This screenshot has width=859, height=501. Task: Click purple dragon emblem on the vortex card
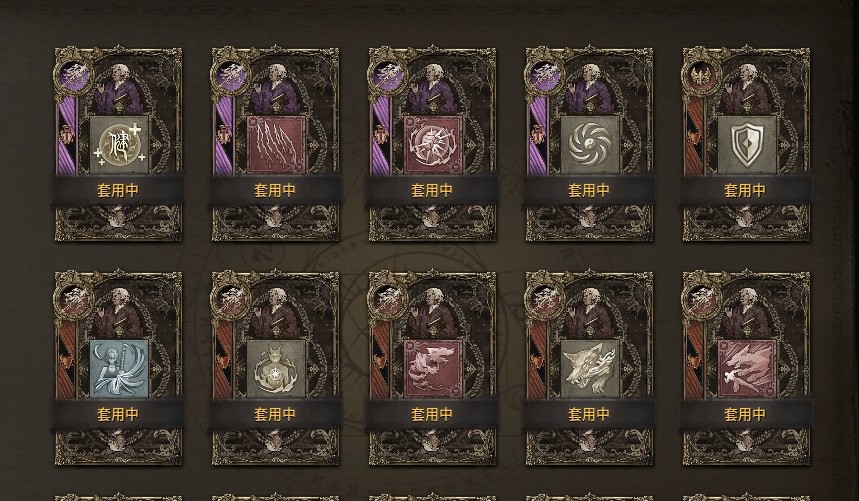[544, 76]
